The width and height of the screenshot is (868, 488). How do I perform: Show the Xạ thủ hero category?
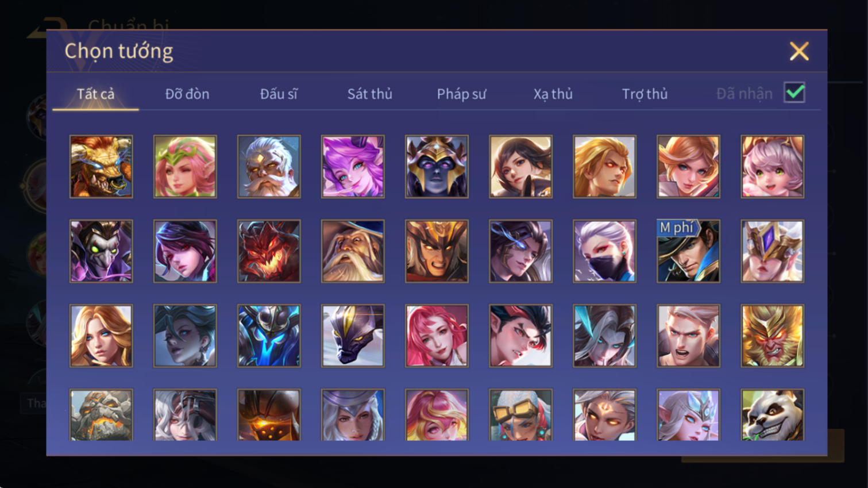point(553,94)
